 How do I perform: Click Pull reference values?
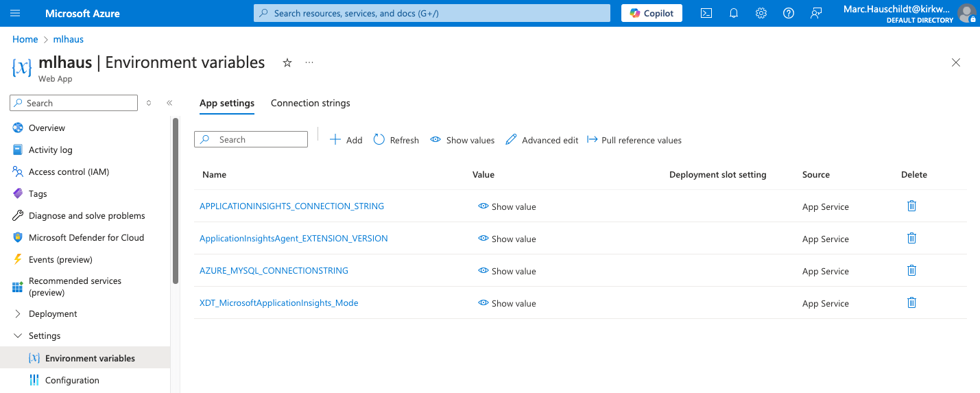[634, 140]
